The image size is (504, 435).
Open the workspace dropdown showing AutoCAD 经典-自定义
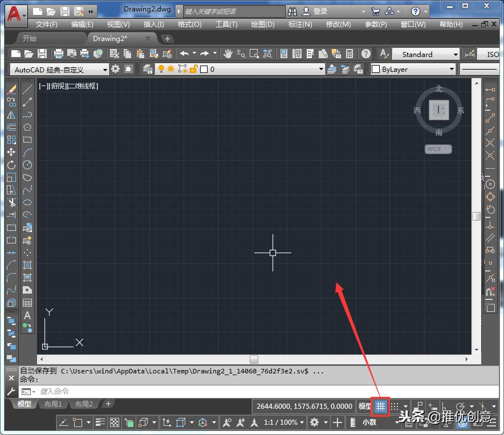[106, 69]
